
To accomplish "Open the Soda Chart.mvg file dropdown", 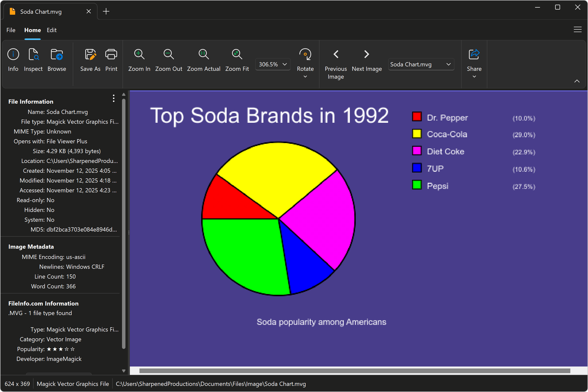I will [421, 64].
